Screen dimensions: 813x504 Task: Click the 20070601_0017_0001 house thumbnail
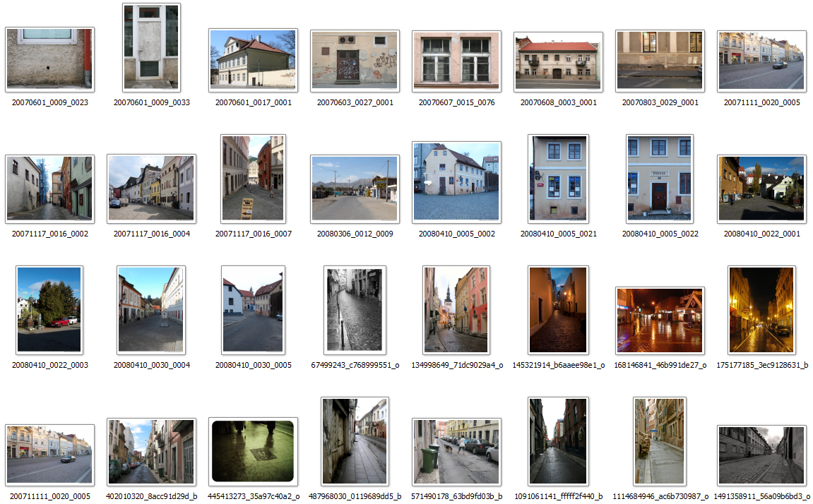pos(253,60)
